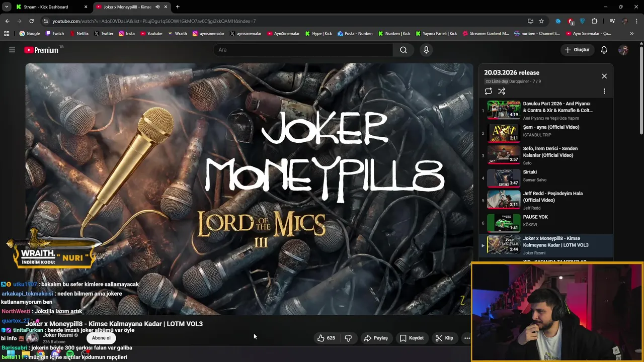The image size is (644, 362).
Task: Open Chrome profile avatar in toolbar
Action: tap(624, 21)
